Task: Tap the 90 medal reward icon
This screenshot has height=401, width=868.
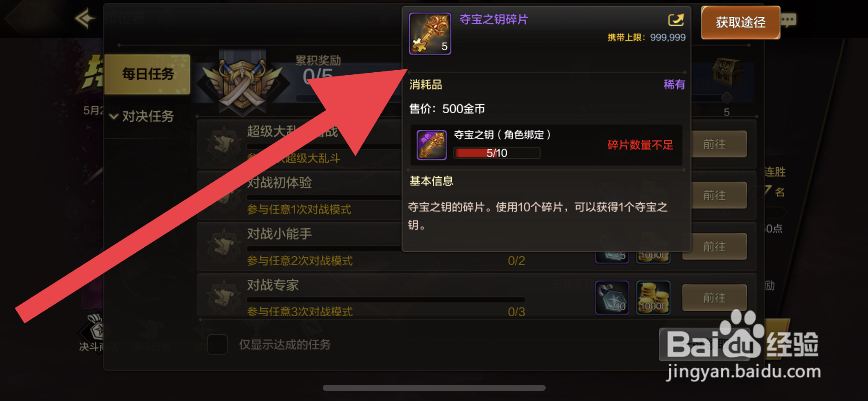Action: pyautogui.click(x=612, y=297)
